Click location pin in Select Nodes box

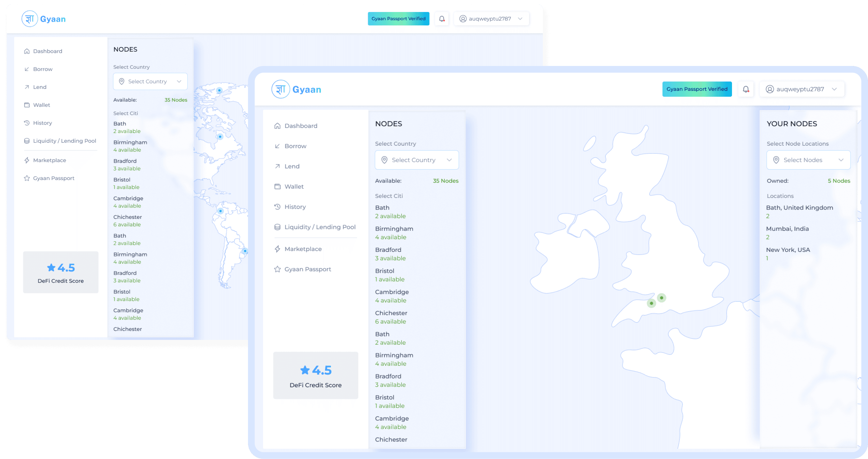776,160
